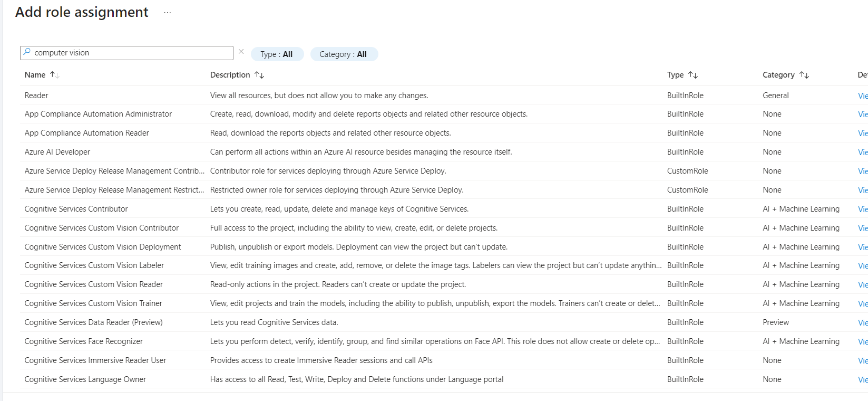868x401 pixels.
Task: Sort by Type column arrows
Action: pos(693,75)
